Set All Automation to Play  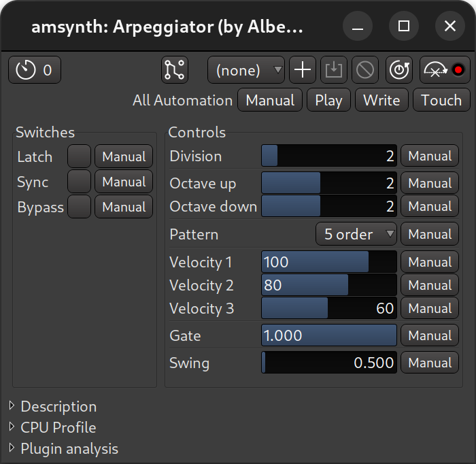(328, 100)
